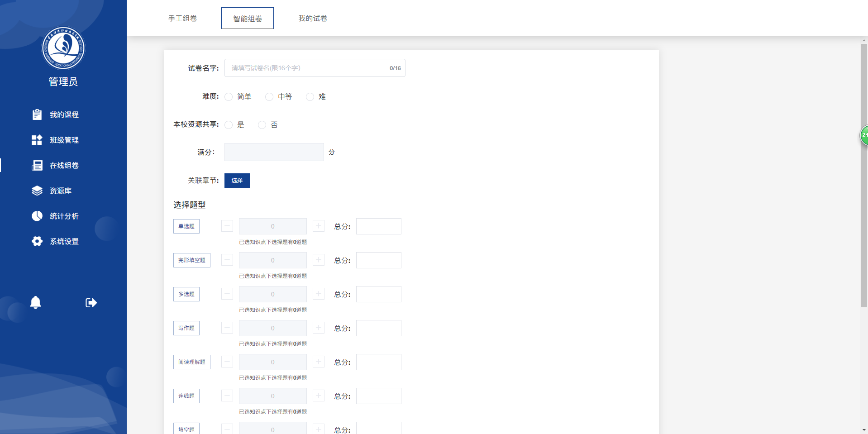
Task: Click the statistics analysis pie chart icon
Action: [x=37, y=216]
